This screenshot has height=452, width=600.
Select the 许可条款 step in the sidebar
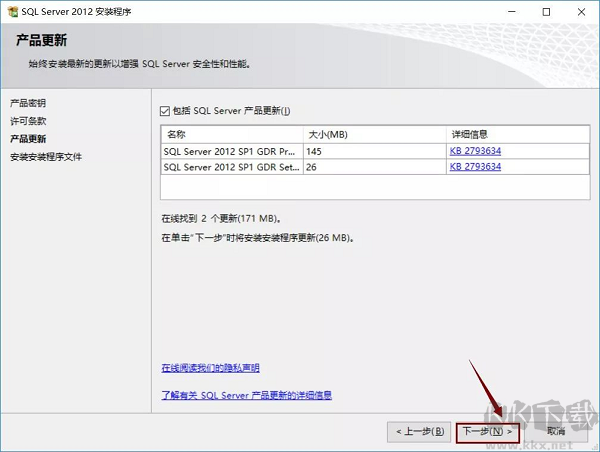pos(28,121)
